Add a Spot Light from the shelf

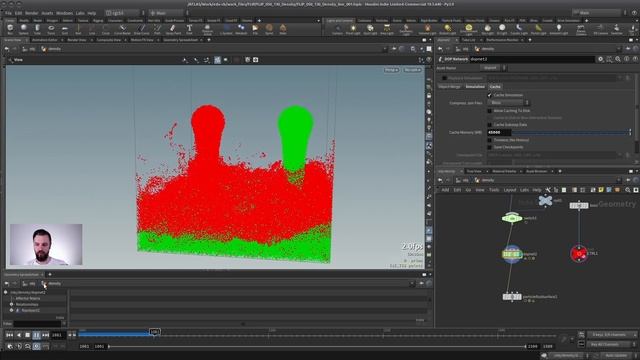pyautogui.click(x=370, y=29)
